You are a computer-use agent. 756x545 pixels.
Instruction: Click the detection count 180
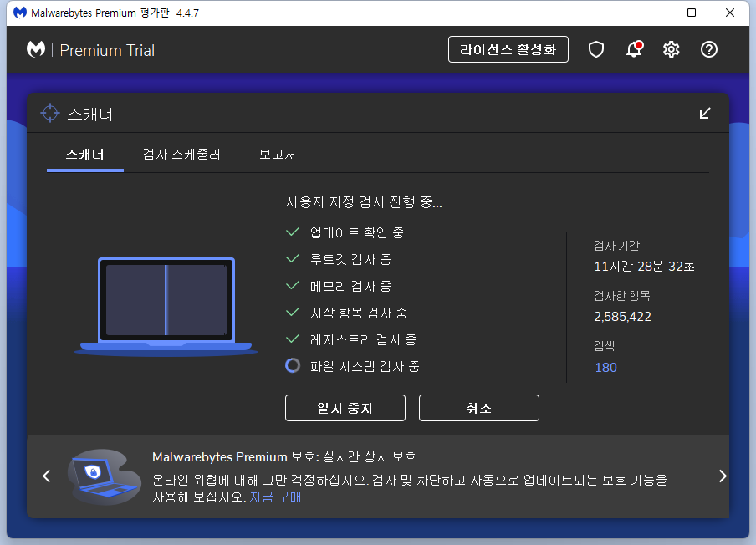(x=605, y=368)
